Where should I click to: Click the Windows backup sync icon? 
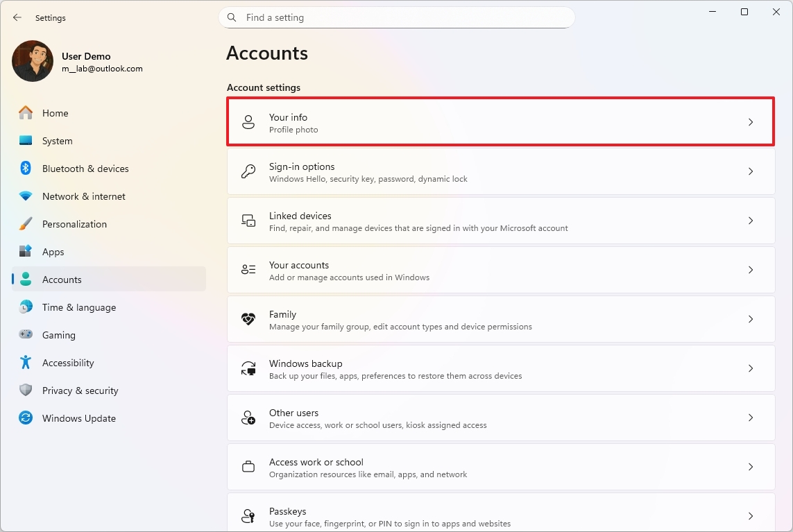pos(248,369)
